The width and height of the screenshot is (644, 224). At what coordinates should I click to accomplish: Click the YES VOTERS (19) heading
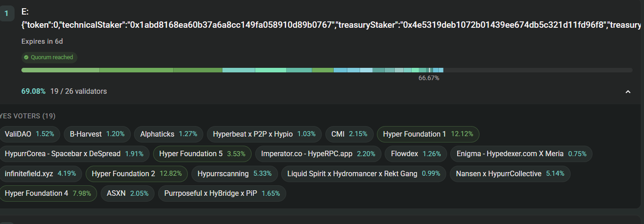[27, 116]
